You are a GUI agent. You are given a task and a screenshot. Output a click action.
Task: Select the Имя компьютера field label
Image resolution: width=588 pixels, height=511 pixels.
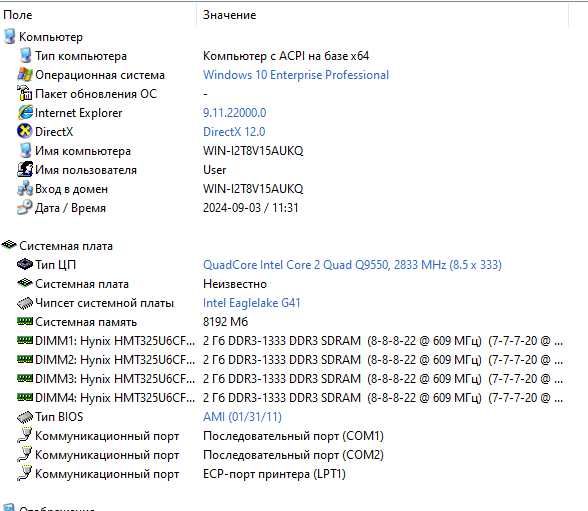[x=83, y=151]
